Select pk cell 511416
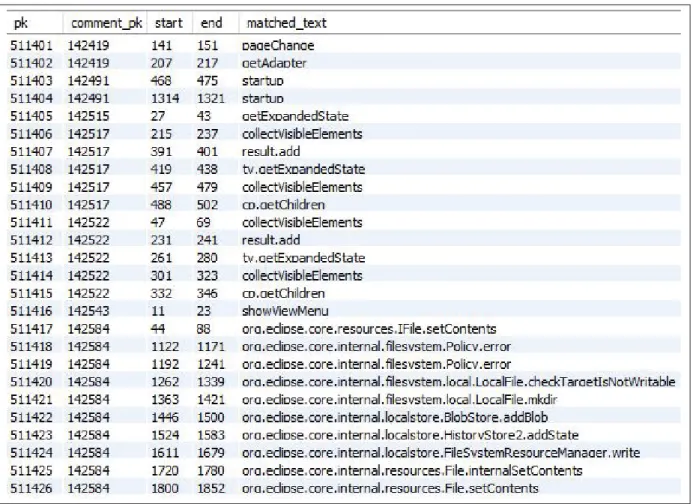This screenshot has height=504, width=693. (31, 311)
